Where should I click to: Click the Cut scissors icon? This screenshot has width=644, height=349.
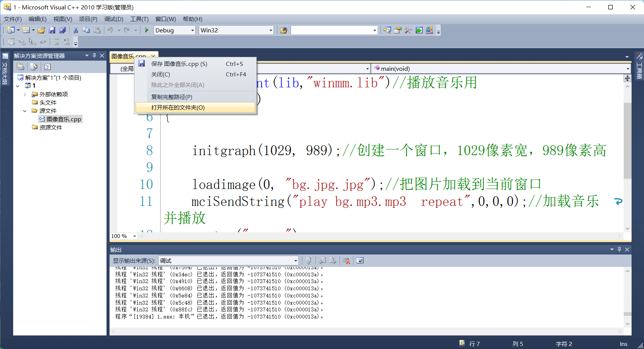coord(76,30)
